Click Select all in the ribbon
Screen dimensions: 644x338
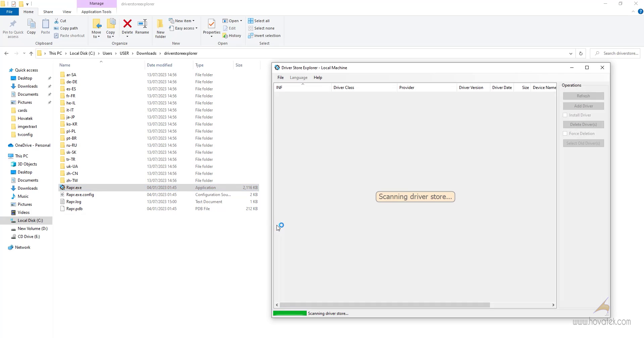pyautogui.click(x=259, y=21)
